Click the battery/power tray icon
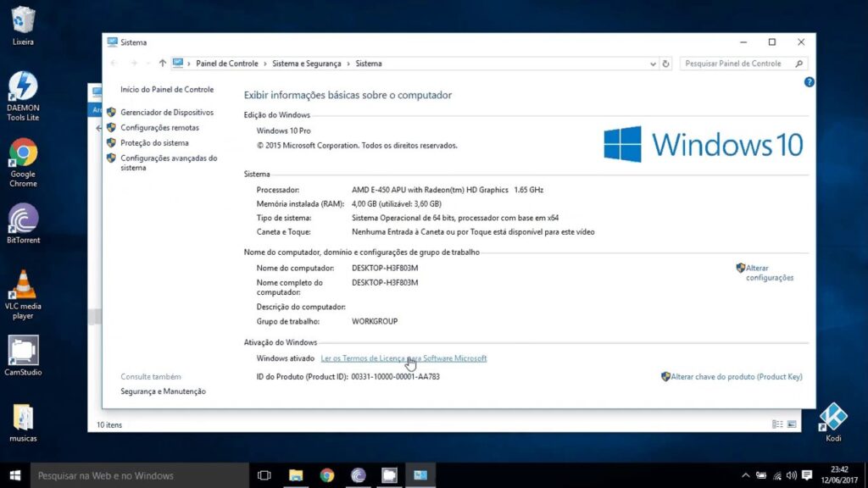The height and width of the screenshot is (488, 868). pos(761,475)
